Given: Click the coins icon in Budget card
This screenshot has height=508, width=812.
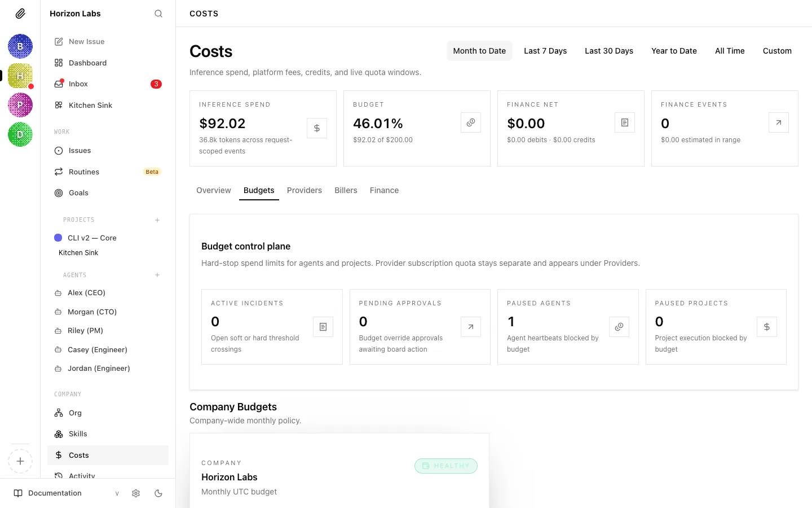Looking at the screenshot, I should [471, 122].
